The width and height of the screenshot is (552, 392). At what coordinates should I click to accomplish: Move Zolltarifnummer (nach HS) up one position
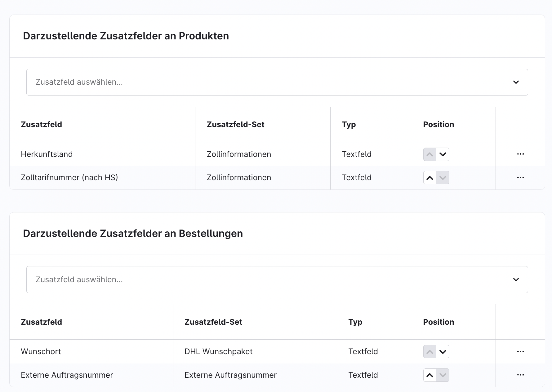click(430, 177)
